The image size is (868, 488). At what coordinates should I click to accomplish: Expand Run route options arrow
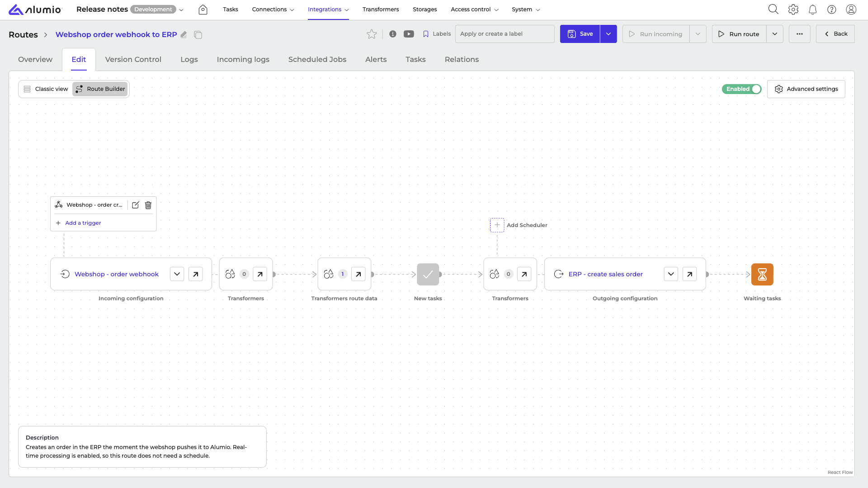click(x=775, y=34)
